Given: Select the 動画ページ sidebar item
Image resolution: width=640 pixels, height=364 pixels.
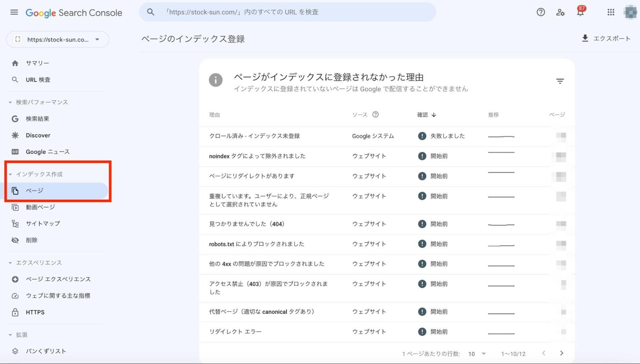Looking at the screenshot, I should pyautogui.click(x=40, y=207).
